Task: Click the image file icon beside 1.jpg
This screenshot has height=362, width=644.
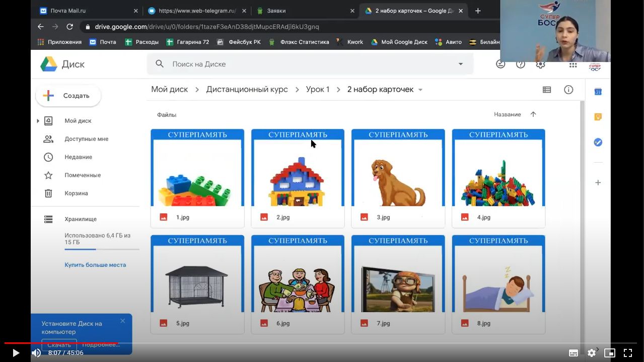Action: point(164,218)
